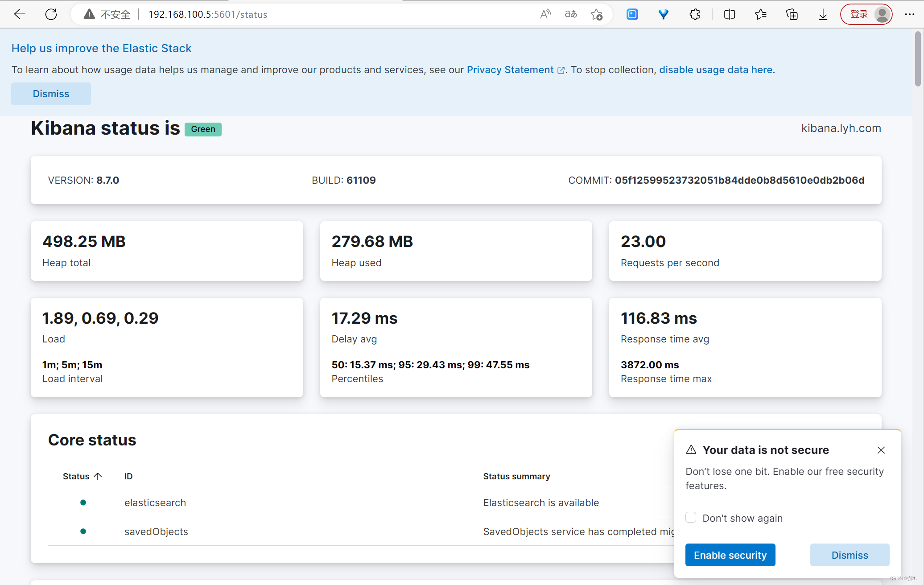Sort by the Status column header
This screenshot has height=585, width=924.
point(82,476)
